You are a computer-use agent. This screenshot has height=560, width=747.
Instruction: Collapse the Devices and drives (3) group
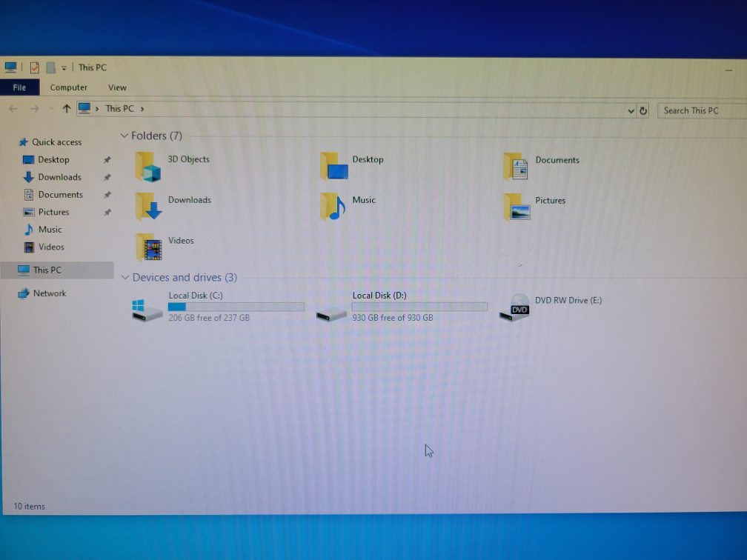pos(125,277)
